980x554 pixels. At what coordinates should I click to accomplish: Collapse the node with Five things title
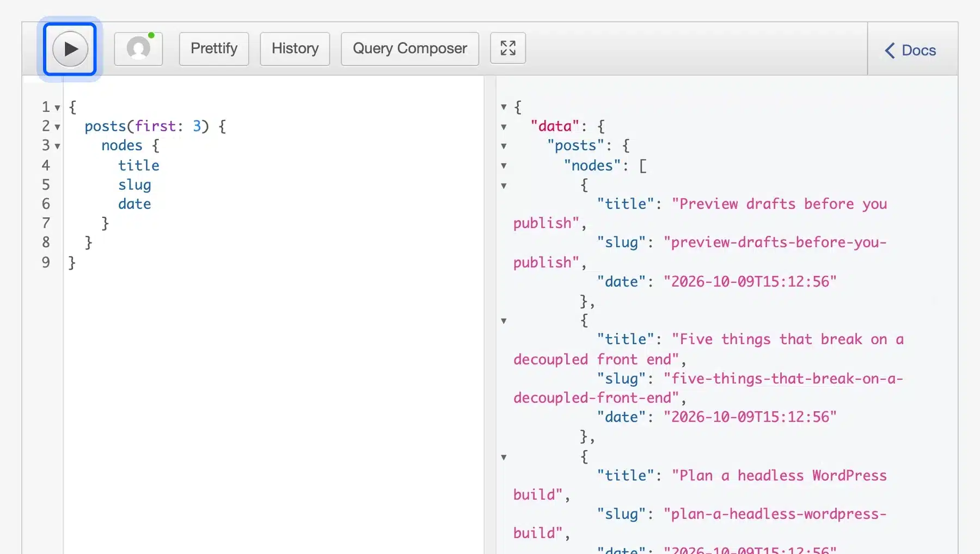[504, 321]
